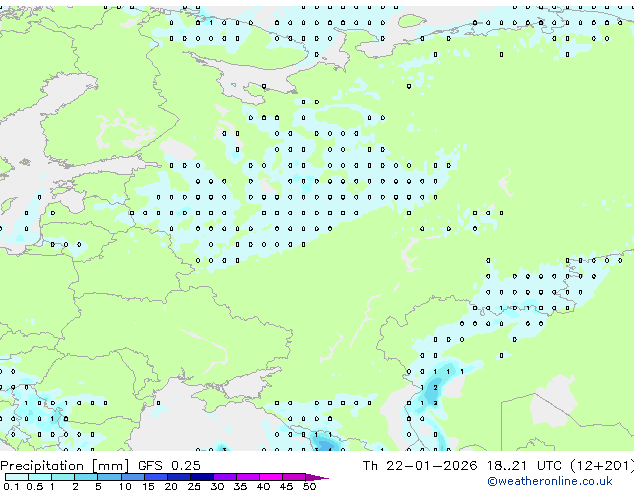
Task: Click the 'GFS 0.25' model label
Action: 169,466
